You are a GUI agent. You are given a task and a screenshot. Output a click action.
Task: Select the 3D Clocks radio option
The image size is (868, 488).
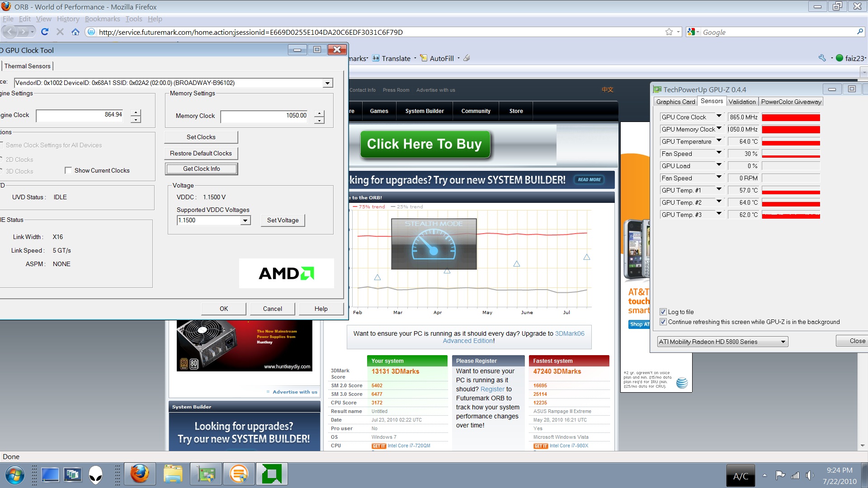pyautogui.click(x=1, y=171)
